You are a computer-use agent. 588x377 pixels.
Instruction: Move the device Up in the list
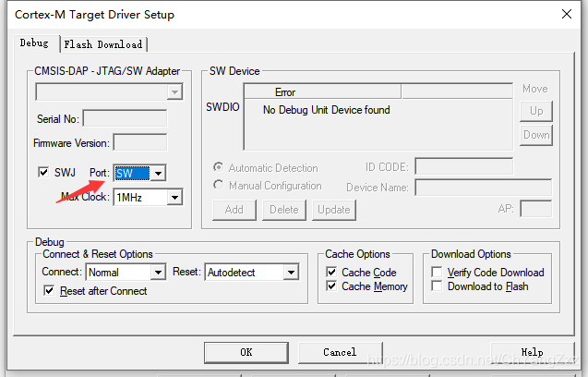point(536,111)
